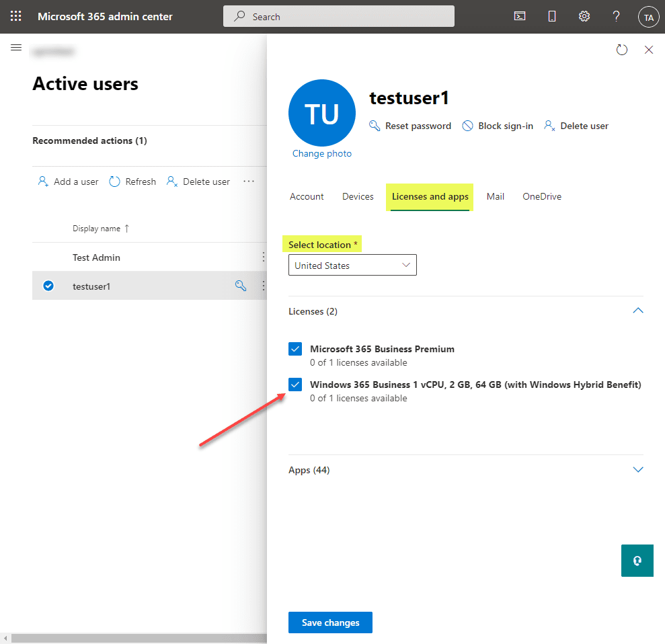The width and height of the screenshot is (665, 644).
Task: Click the Change photo link
Action: point(321,153)
